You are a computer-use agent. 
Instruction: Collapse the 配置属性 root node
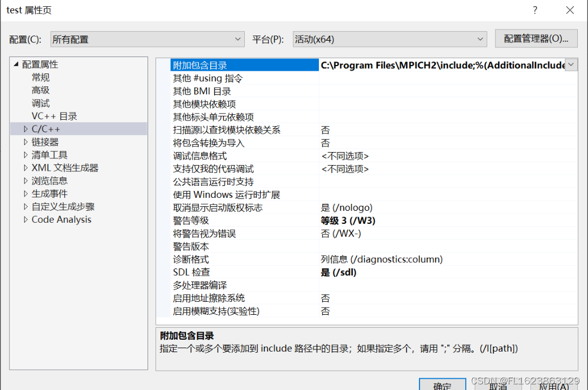[16, 64]
